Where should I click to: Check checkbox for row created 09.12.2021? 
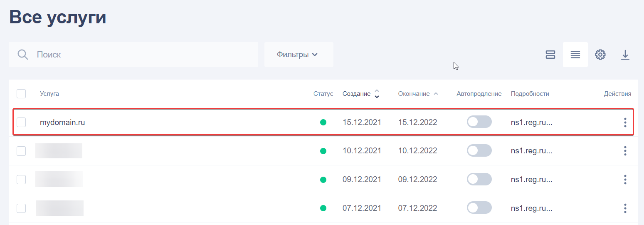[21, 180]
